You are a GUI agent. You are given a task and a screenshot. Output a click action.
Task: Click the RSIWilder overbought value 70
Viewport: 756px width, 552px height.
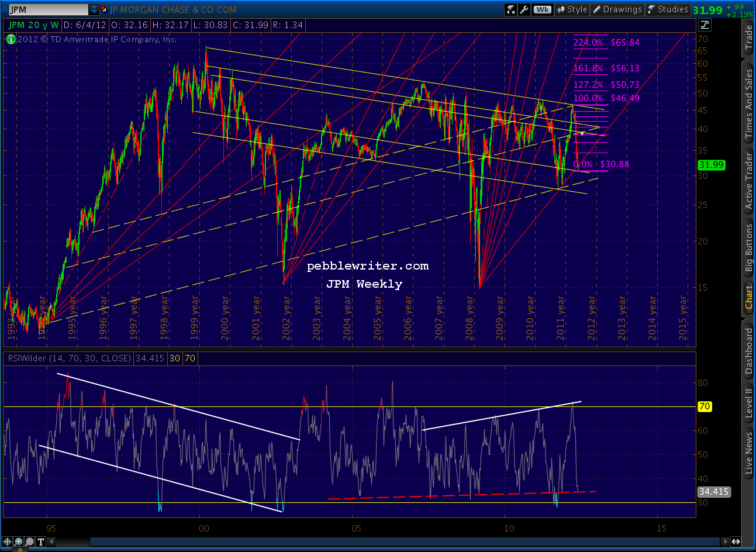(x=189, y=358)
